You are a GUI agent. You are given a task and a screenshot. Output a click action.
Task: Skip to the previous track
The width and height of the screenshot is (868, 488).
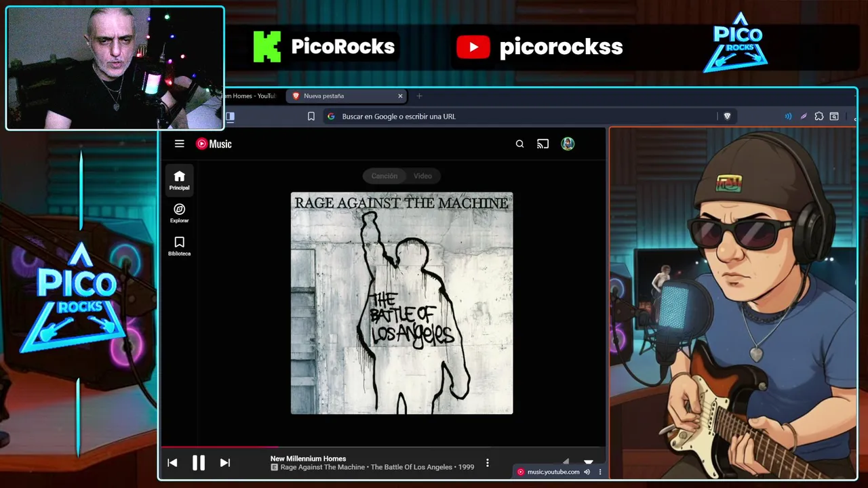tap(172, 463)
